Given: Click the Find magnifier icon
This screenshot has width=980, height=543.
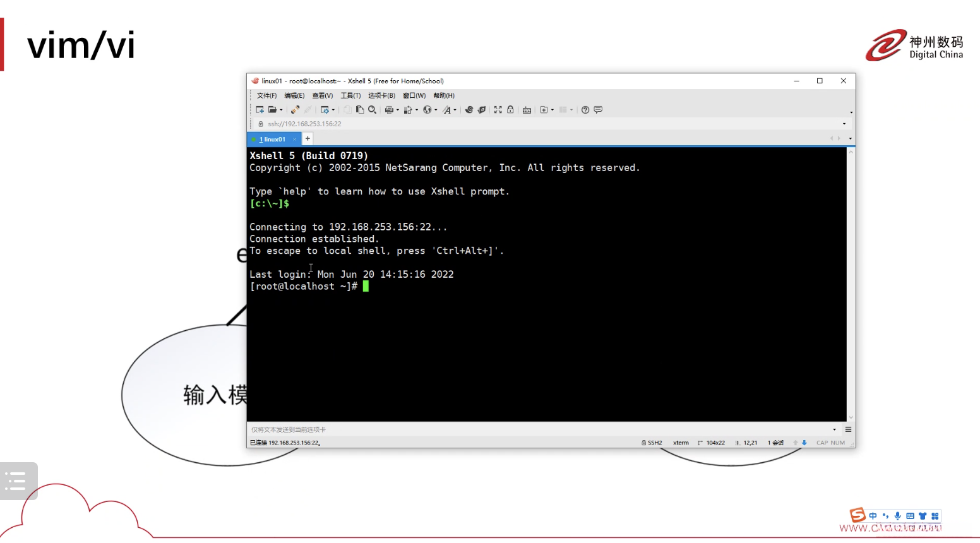Looking at the screenshot, I should (x=373, y=110).
